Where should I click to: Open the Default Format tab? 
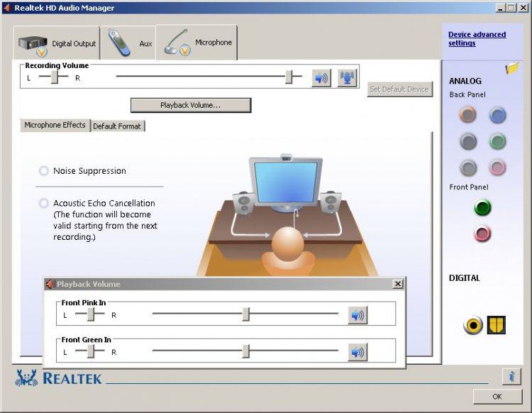tap(117, 126)
